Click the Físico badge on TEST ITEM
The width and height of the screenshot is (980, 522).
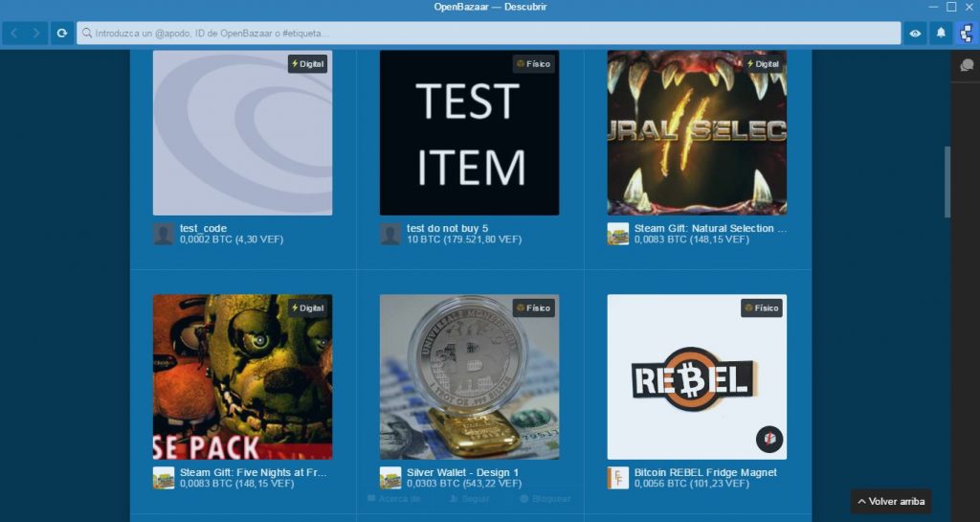[x=534, y=64]
